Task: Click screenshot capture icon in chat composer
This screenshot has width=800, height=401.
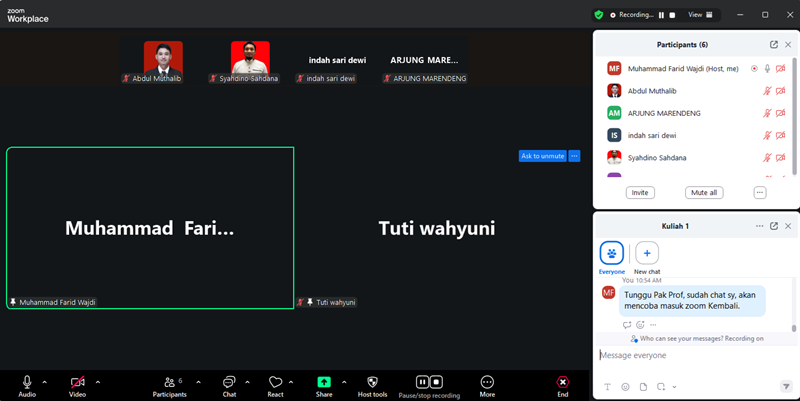Action: pos(661,387)
